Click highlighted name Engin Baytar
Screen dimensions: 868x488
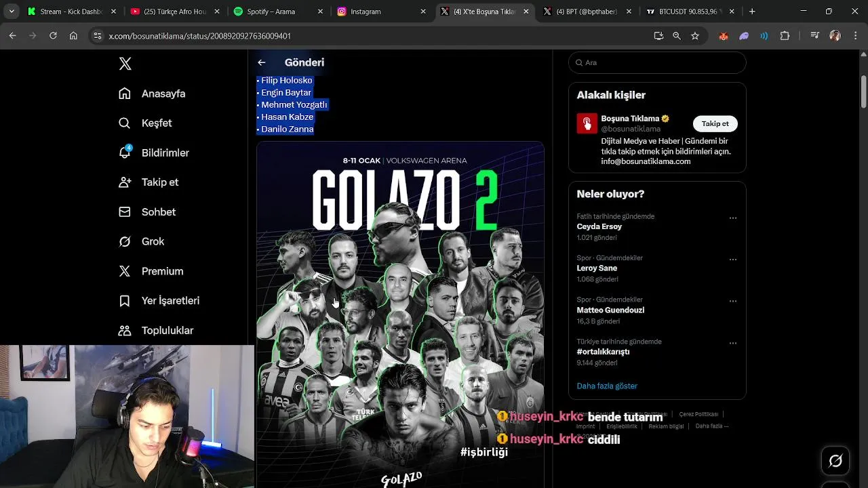[286, 92]
